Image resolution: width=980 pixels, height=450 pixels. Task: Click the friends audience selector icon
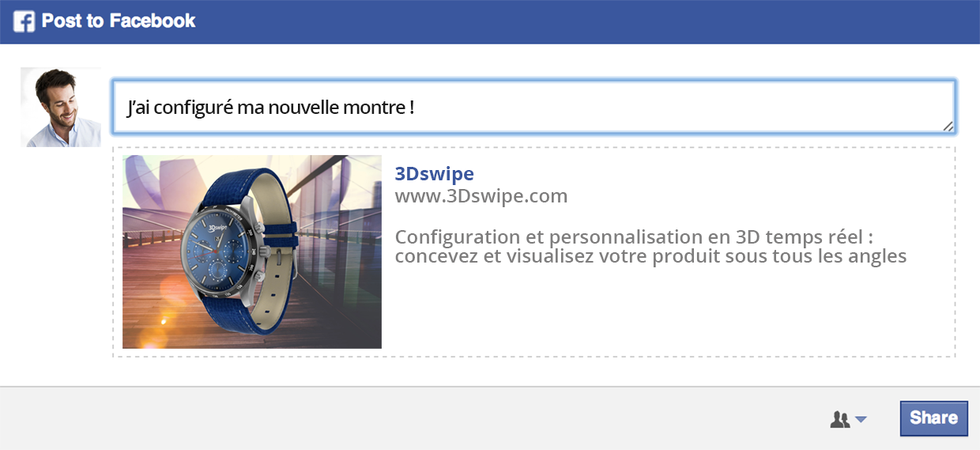pyautogui.click(x=839, y=420)
